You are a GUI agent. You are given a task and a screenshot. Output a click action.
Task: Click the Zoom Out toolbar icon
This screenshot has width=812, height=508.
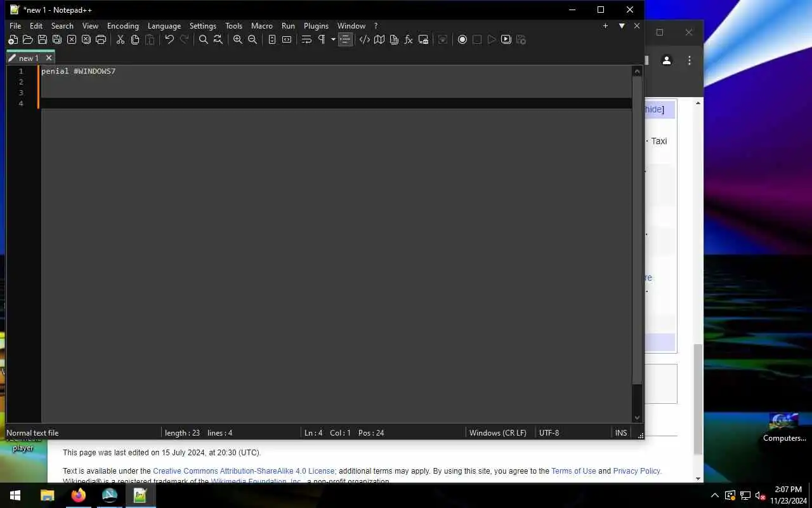click(252, 39)
